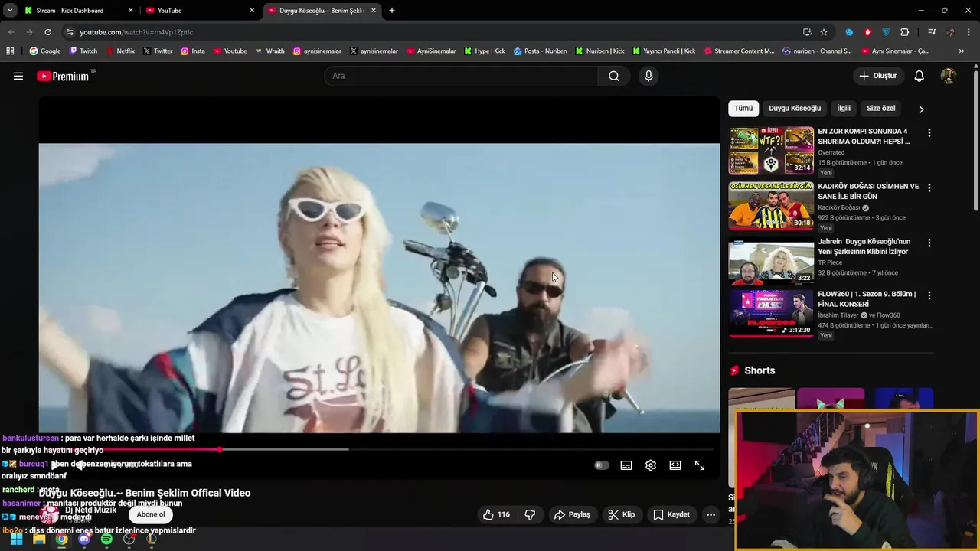Dislike the video with thumbs down
This screenshot has height=551, width=980.
coord(530,514)
